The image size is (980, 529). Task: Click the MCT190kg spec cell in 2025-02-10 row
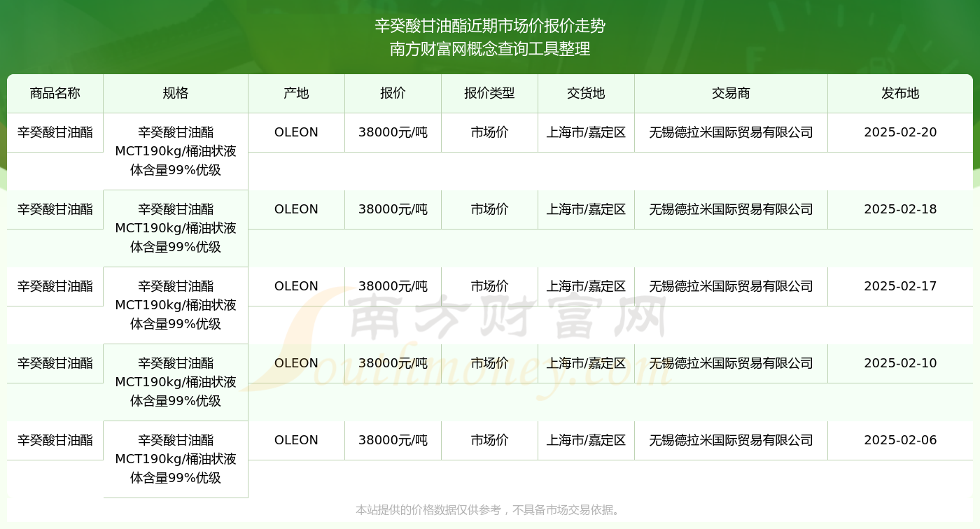click(176, 382)
